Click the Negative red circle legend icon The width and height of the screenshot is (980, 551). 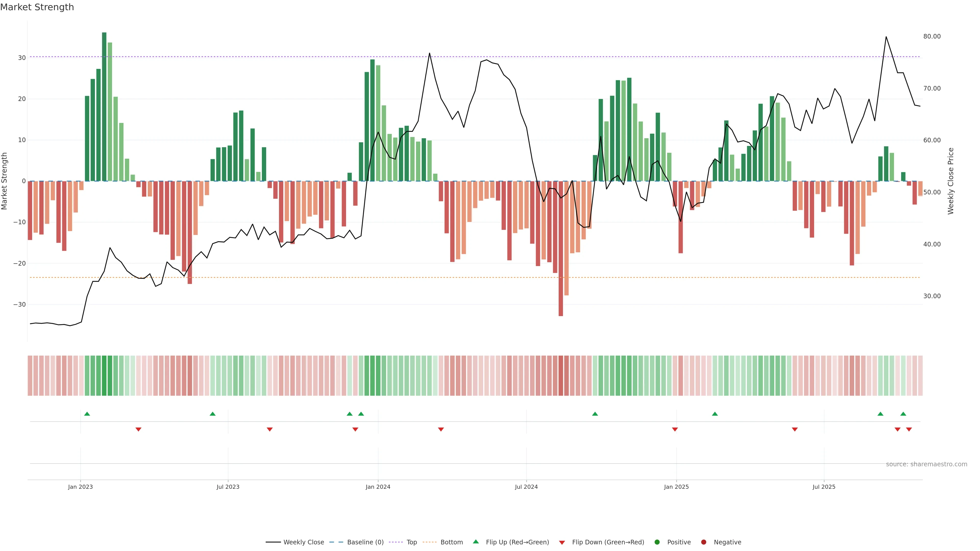pos(703,542)
